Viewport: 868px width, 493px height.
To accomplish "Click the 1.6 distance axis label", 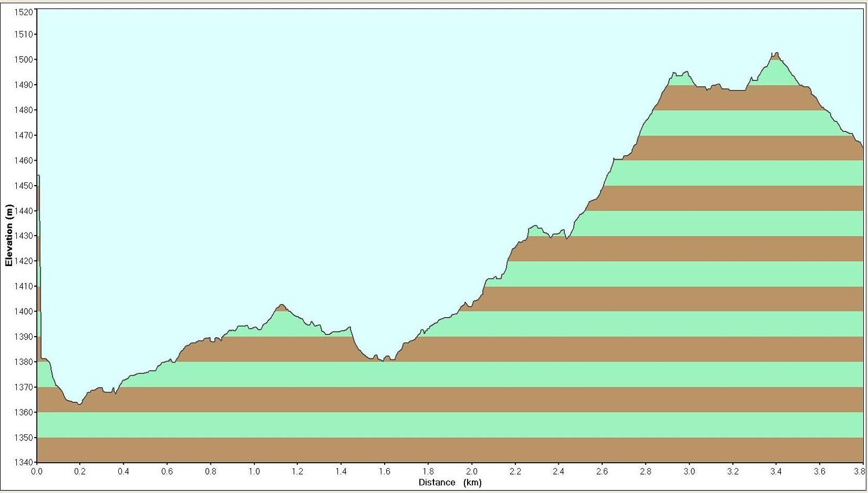I will [x=384, y=471].
